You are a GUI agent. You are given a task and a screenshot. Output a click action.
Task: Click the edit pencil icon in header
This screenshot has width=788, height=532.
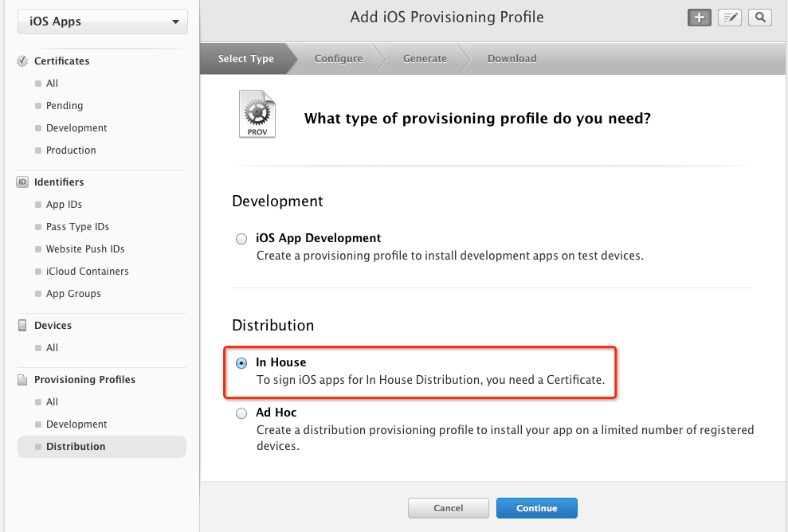point(729,18)
